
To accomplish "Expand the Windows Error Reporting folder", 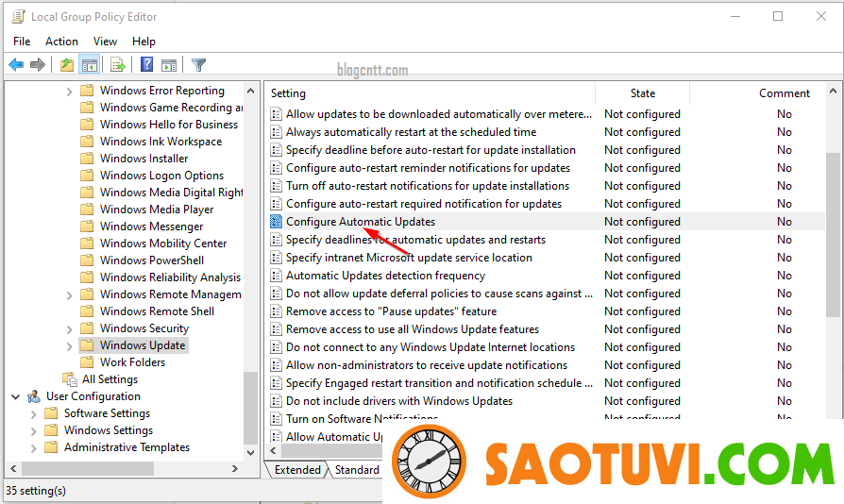I will pyautogui.click(x=70, y=92).
